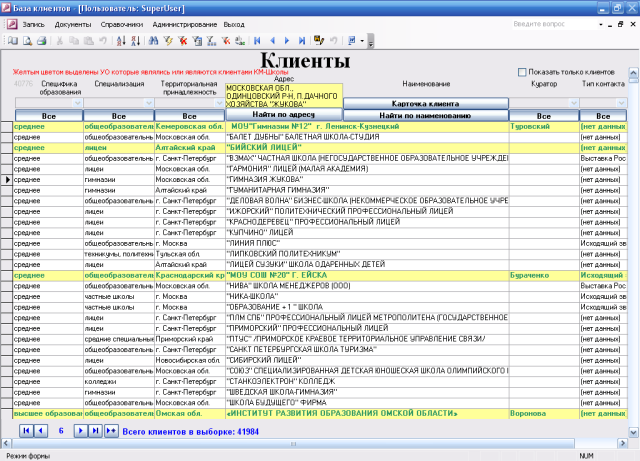The width and height of the screenshot is (640, 461).
Task: Go to first page with bottom navigation button
Action: click(x=27, y=431)
